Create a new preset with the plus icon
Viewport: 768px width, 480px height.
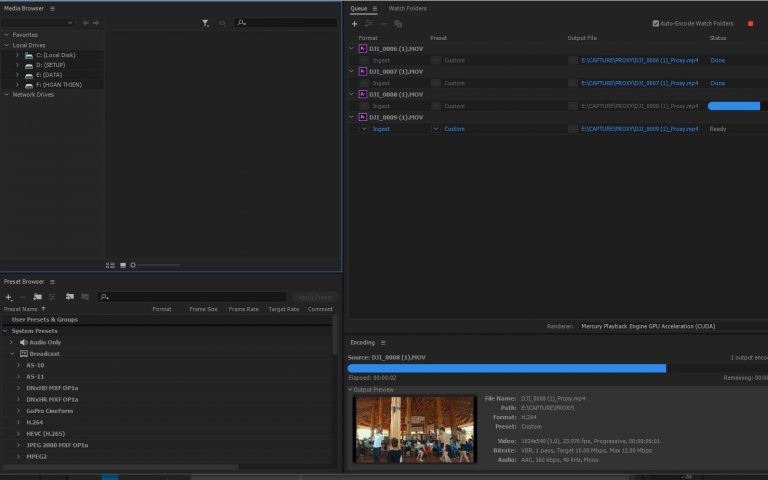click(8, 296)
